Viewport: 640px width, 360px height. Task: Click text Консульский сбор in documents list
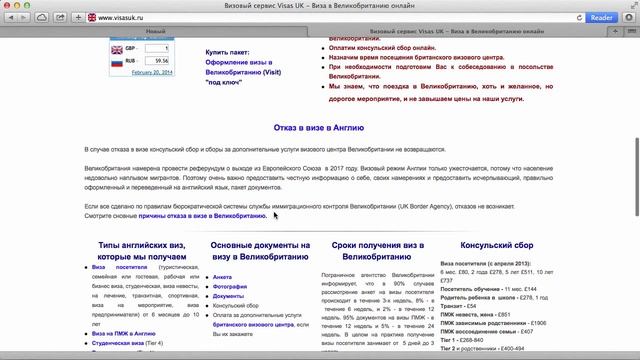coord(236,306)
